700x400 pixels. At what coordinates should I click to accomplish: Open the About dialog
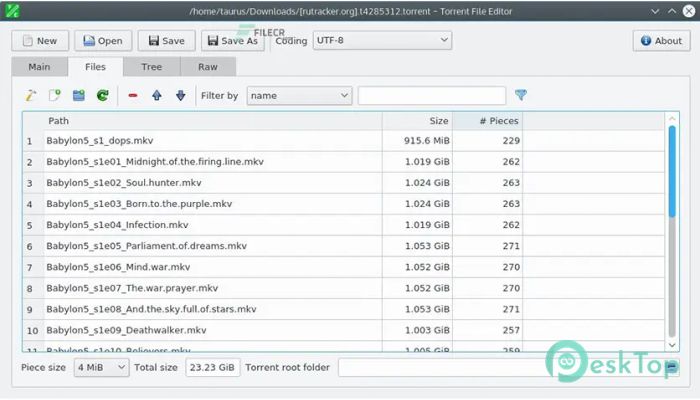(x=661, y=41)
